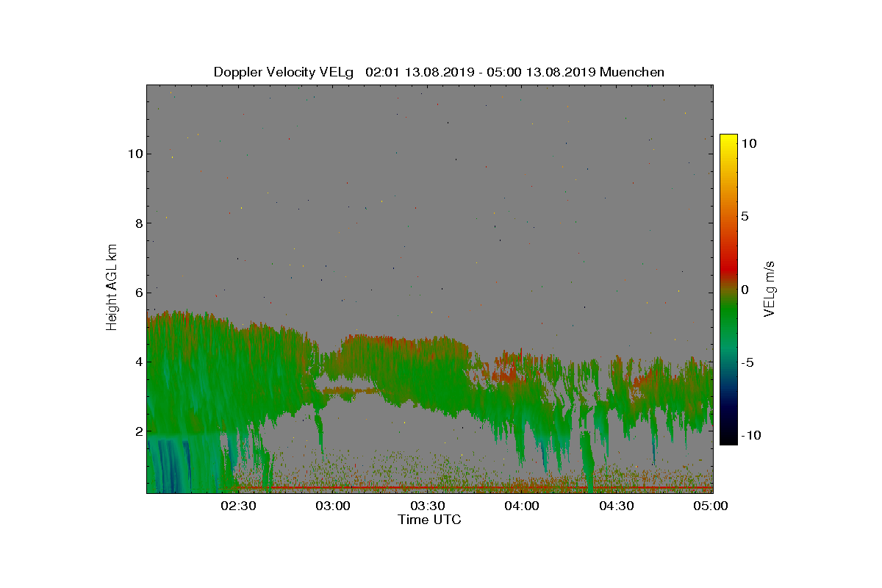The height and width of the screenshot is (588, 882).
Task: Click the colorbar label -5
Action: point(747,362)
